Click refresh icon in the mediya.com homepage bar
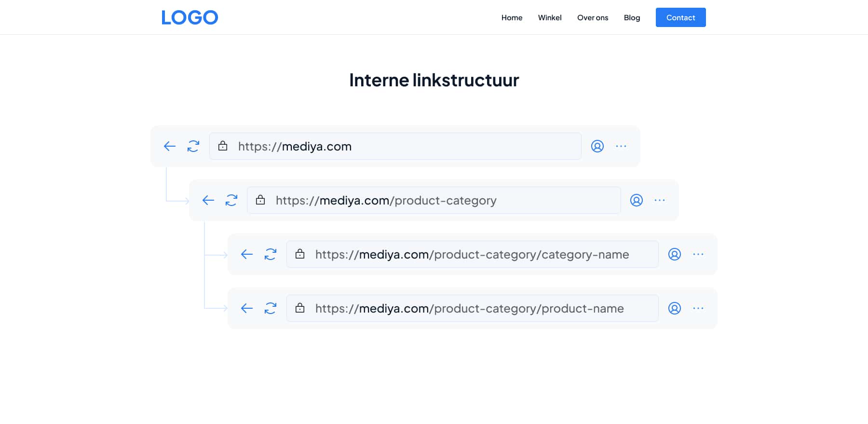The image size is (868, 424). 193,146
